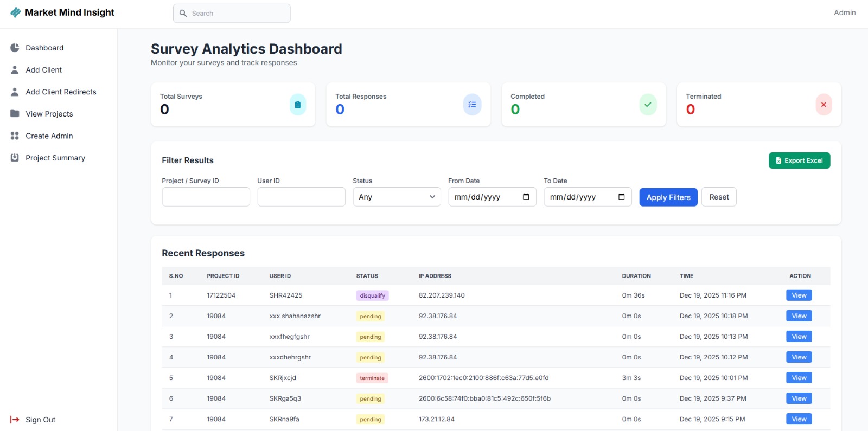Click the Total Responses count value
Viewport: 868px width, 431px height.
tap(340, 110)
